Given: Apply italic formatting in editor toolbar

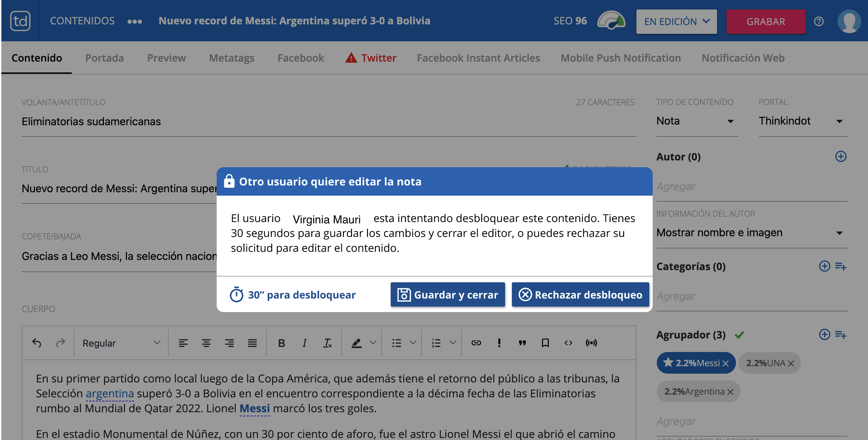Looking at the screenshot, I should [x=304, y=343].
